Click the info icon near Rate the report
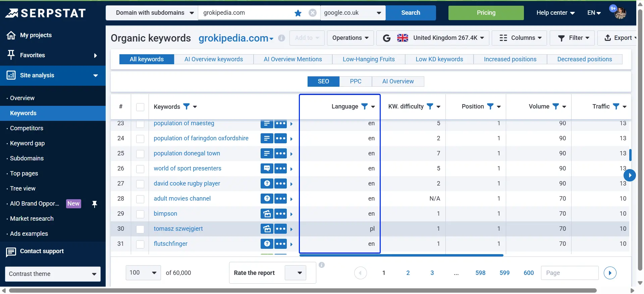The width and height of the screenshot is (644, 294). tap(322, 265)
